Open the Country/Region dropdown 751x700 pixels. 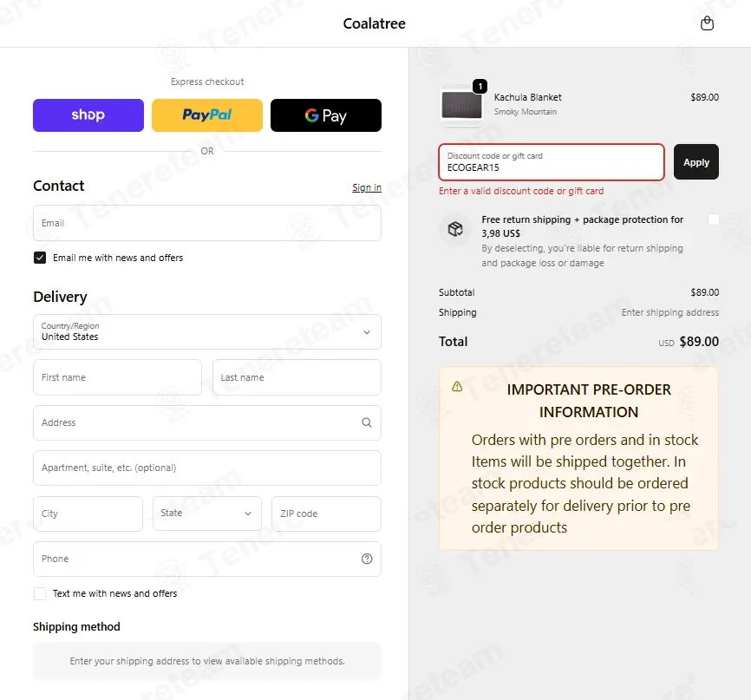[x=207, y=331]
